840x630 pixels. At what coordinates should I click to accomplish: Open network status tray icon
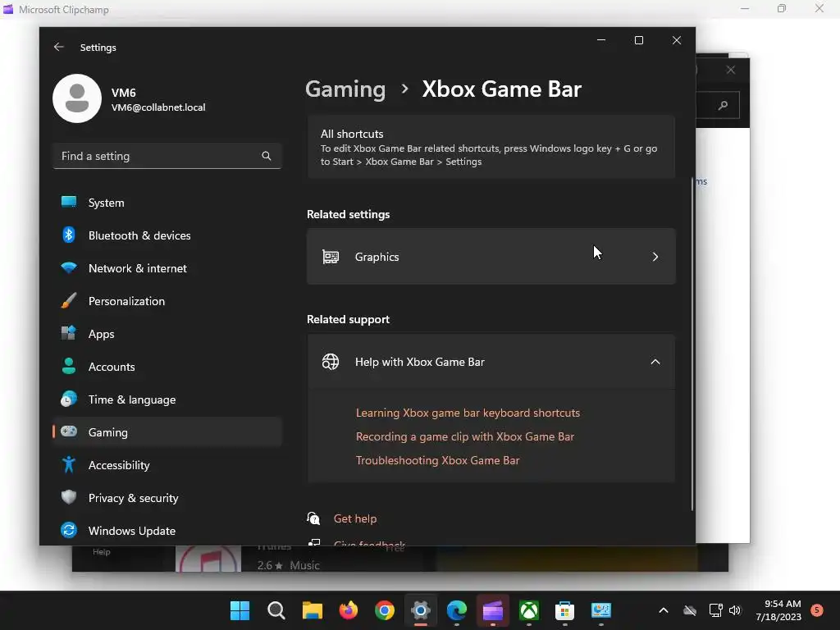click(715, 610)
